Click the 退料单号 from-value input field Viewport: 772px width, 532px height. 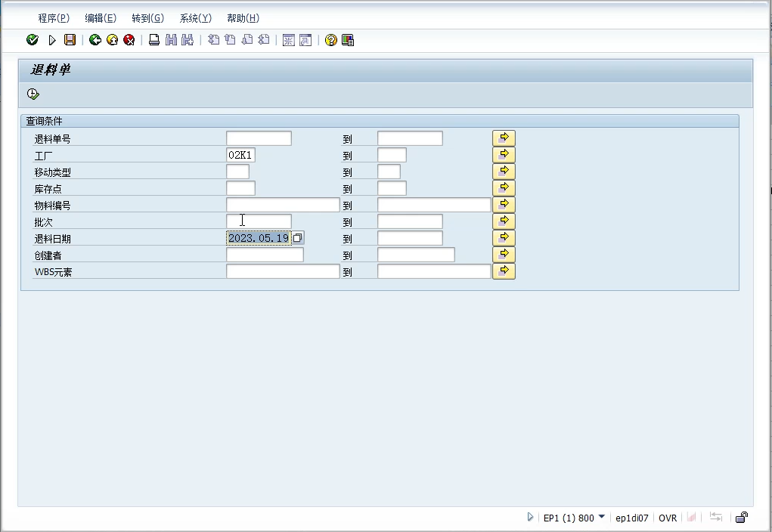(x=259, y=138)
